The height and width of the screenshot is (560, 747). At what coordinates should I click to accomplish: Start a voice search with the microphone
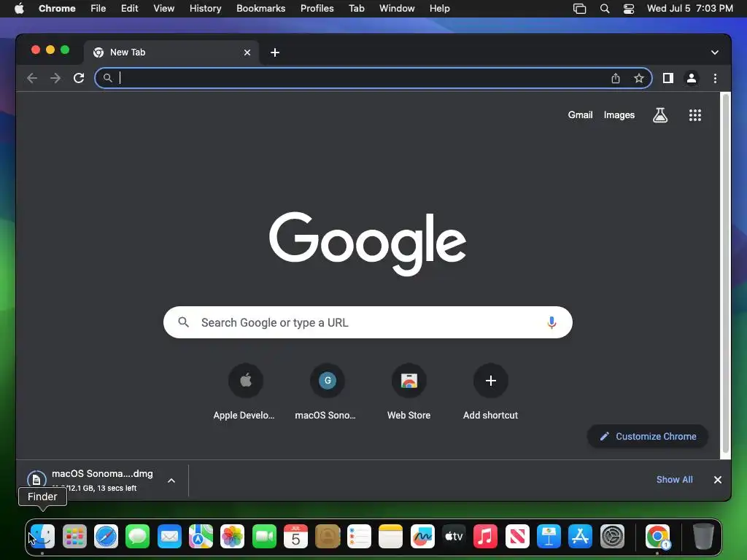tap(551, 322)
